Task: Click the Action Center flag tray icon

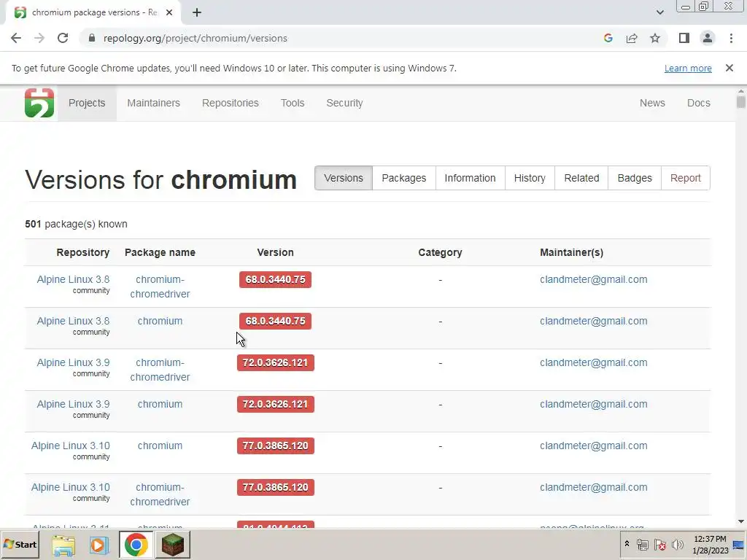Action: 659,544
